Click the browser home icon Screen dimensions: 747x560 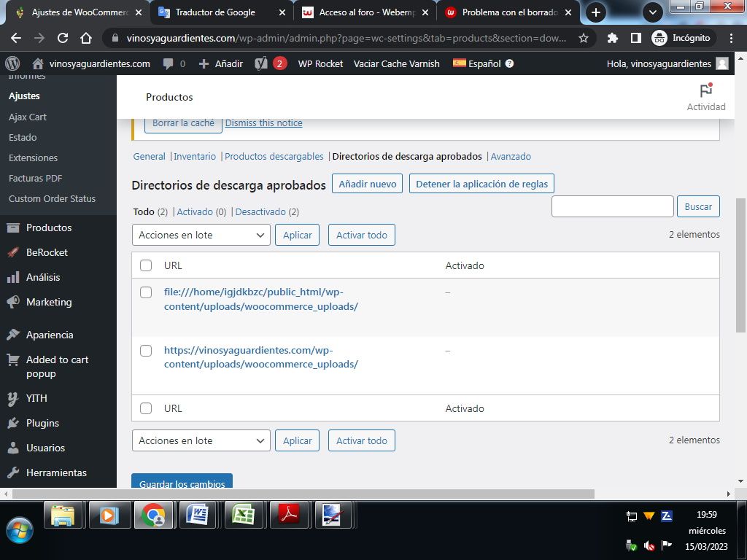(x=86, y=38)
